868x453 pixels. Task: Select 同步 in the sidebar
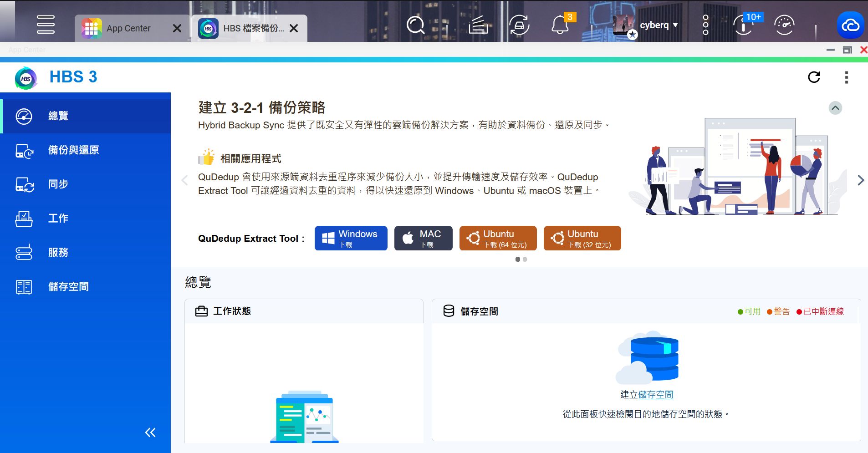click(86, 184)
